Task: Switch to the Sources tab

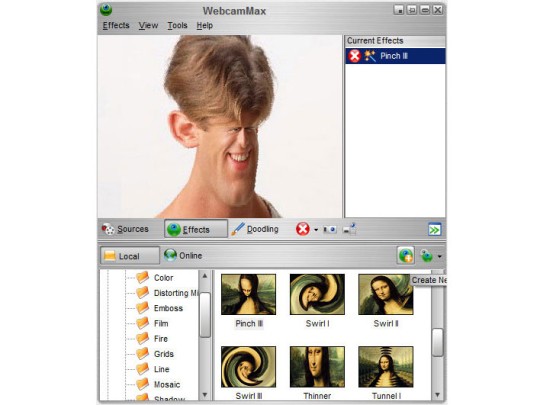Action: click(x=125, y=229)
